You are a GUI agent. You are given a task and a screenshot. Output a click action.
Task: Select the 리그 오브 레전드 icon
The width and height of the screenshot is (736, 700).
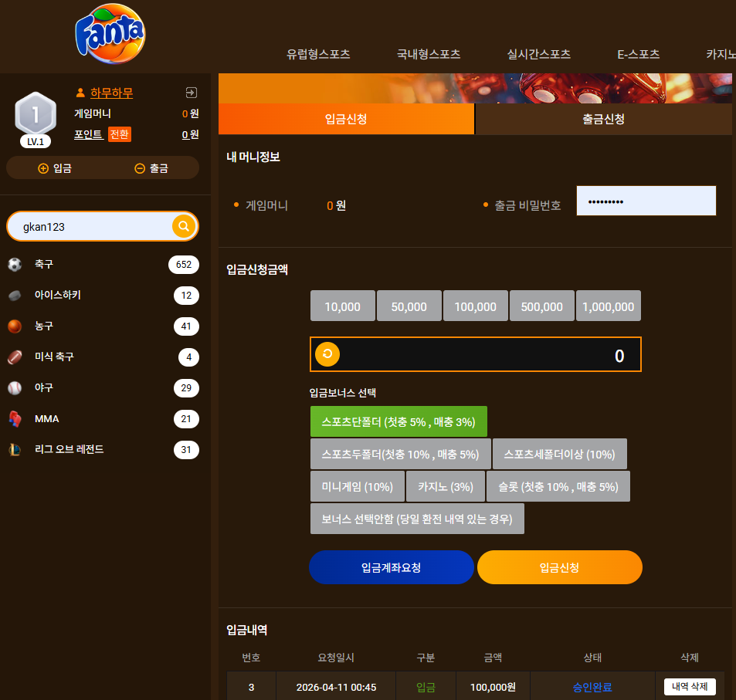[15, 449]
